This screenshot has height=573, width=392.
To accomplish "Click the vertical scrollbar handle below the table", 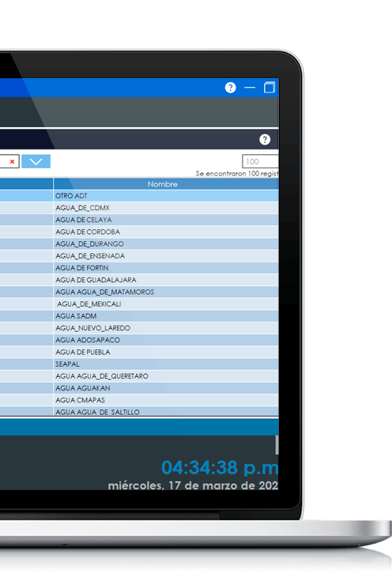I will click(277, 445).
